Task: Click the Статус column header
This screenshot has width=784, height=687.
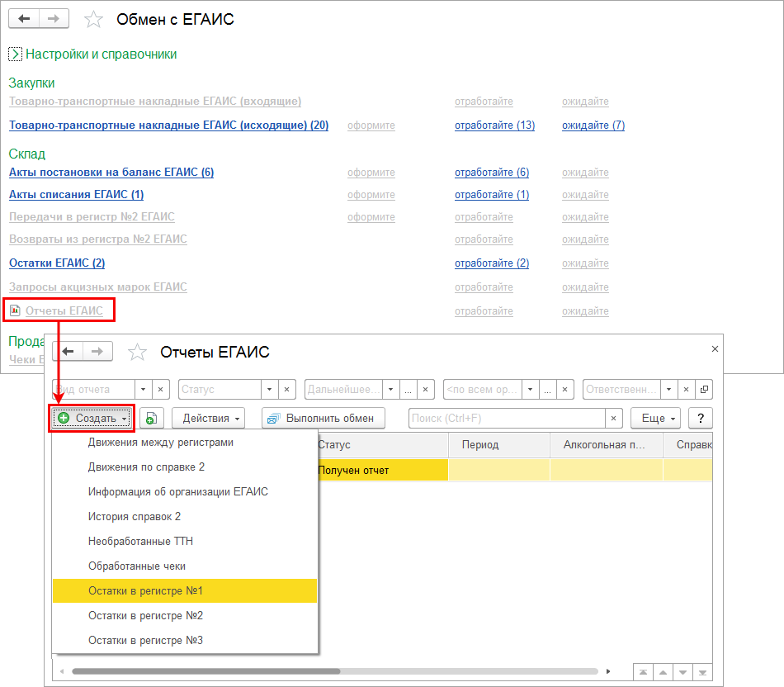Action: pyautogui.click(x=382, y=445)
